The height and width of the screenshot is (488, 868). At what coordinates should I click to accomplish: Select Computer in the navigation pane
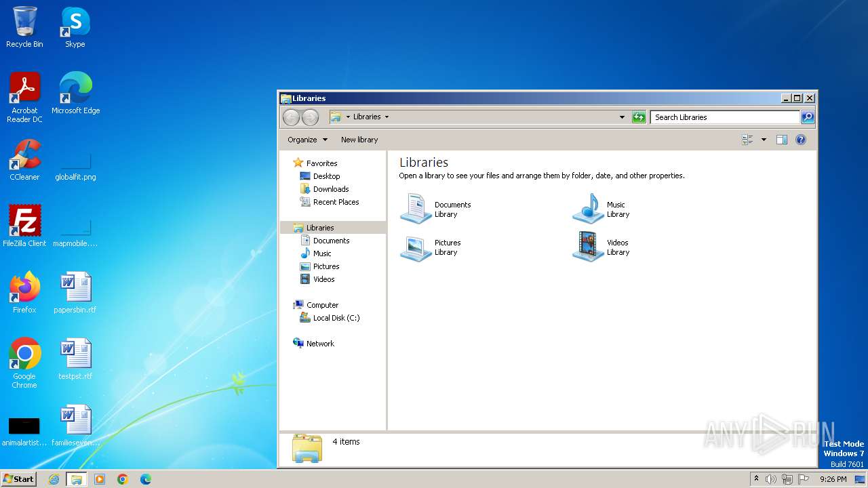(x=322, y=305)
